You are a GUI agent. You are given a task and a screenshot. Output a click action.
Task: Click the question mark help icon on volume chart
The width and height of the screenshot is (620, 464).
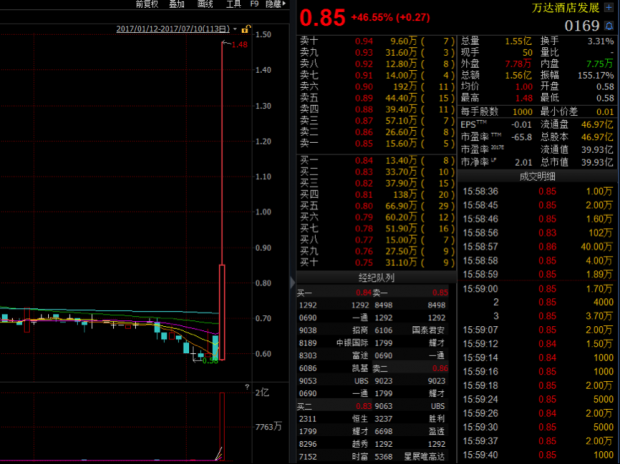tap(247, 387)
